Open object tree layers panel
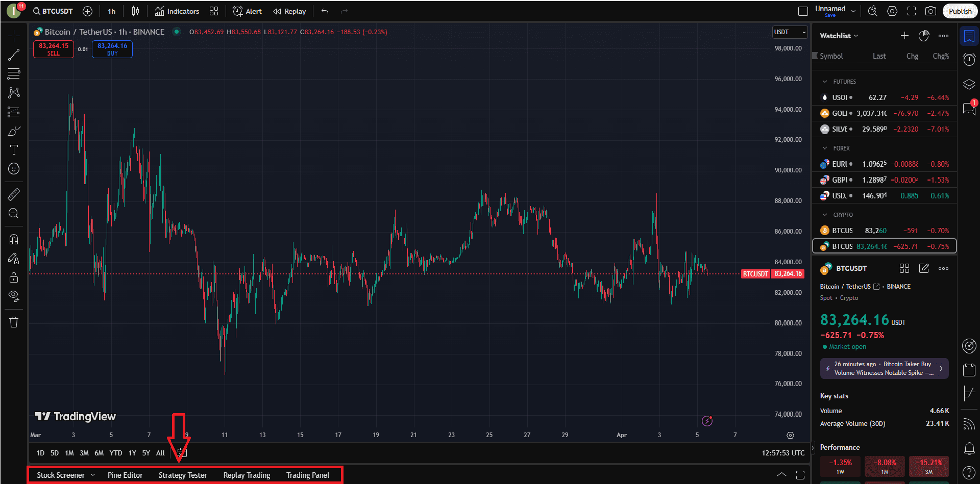The width and height of the screenshot is (980, 484). coord(969,84)
